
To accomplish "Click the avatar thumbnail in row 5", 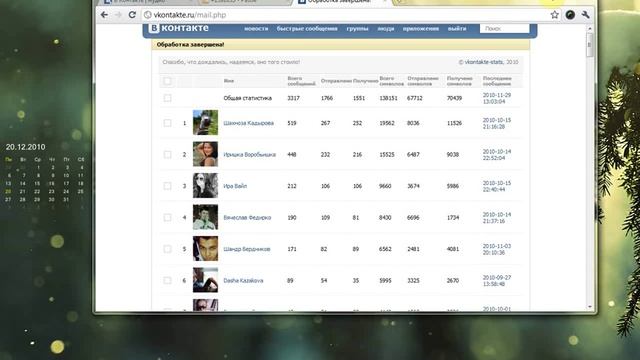I will pos(205,248).
